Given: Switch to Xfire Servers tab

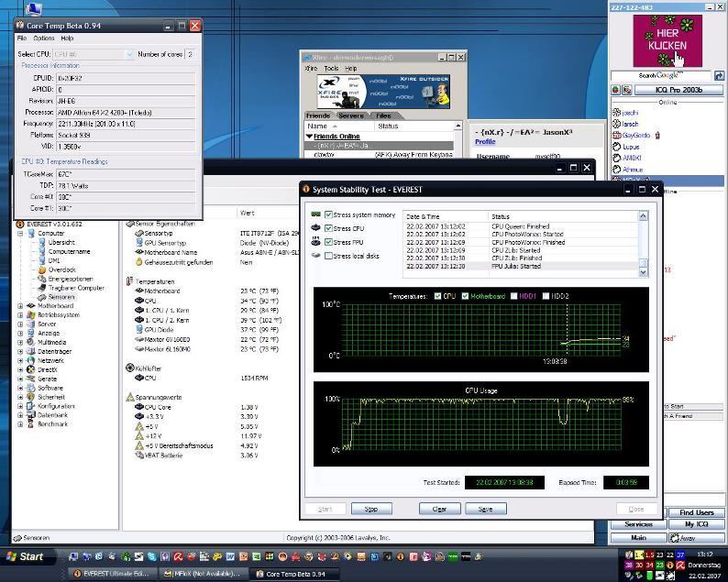Looking at the screenshot, I should 351,115.
